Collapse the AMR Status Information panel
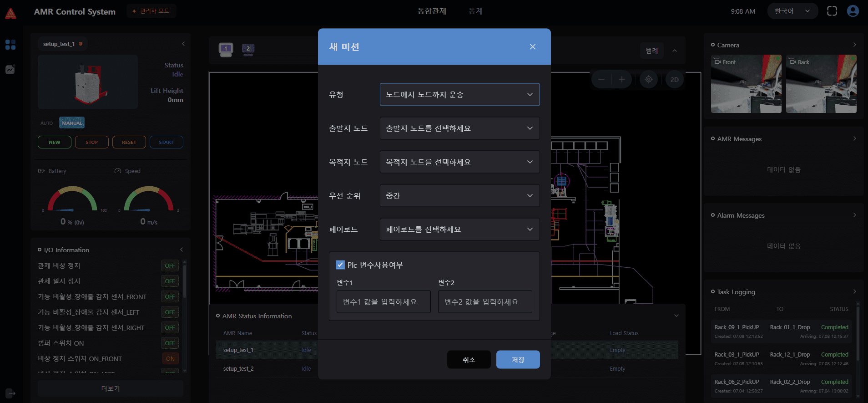Image resolution: width=868 pixels, height=403 pixels. 676,316
